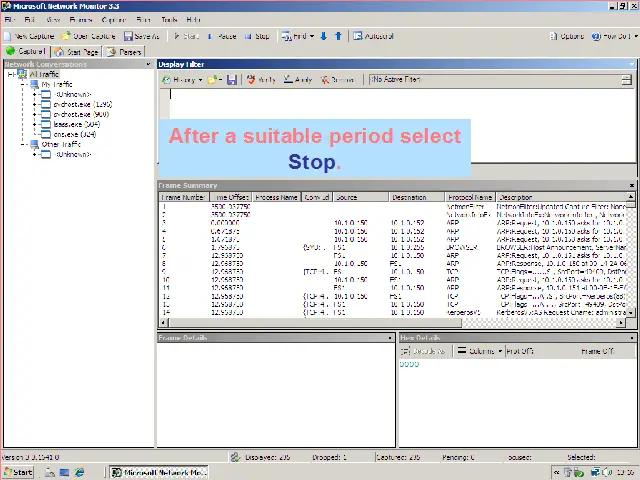640x480 pixels.
Task: Click the Find binoculars icon
Action: pyautogui.click(x=286, y=36)
